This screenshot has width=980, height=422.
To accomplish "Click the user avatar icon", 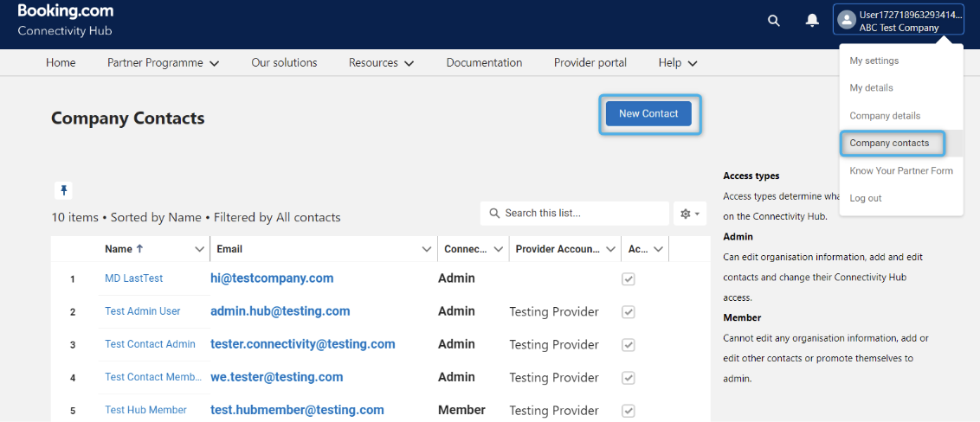I will click(847, 20).
